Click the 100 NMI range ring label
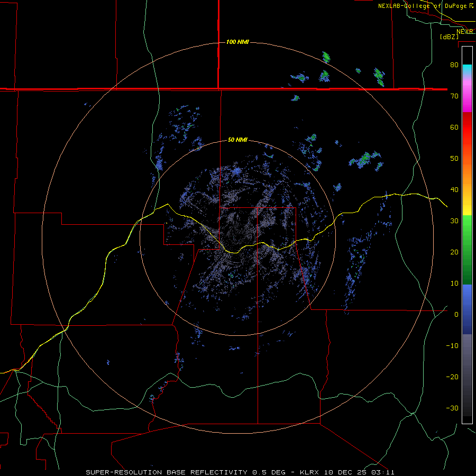The image size is (476, 476). point(237,42)
